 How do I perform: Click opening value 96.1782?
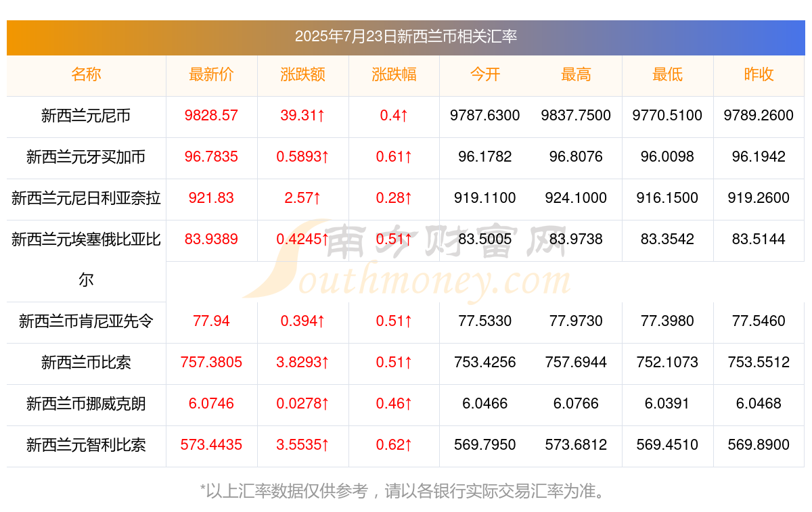click(x=484, y=157)
